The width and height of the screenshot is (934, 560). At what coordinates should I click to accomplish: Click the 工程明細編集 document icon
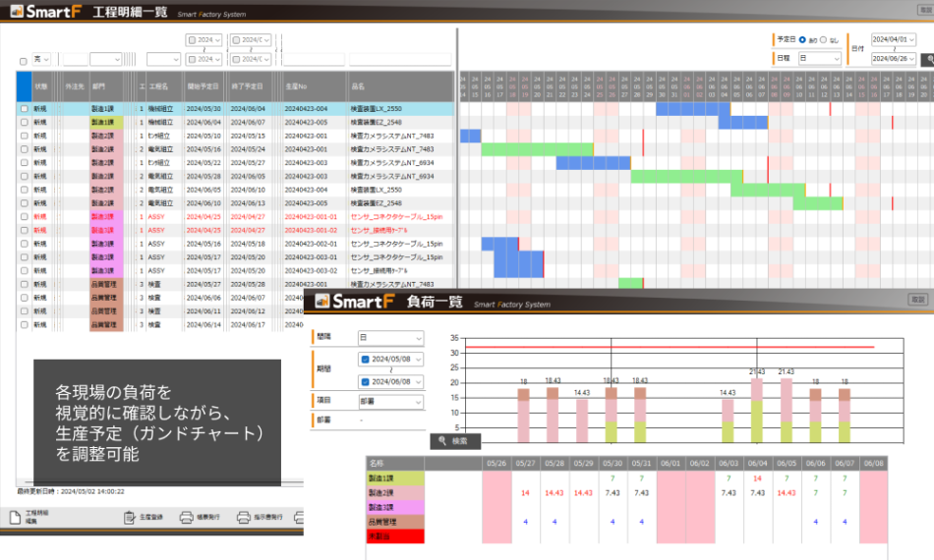tap(14, 518)
